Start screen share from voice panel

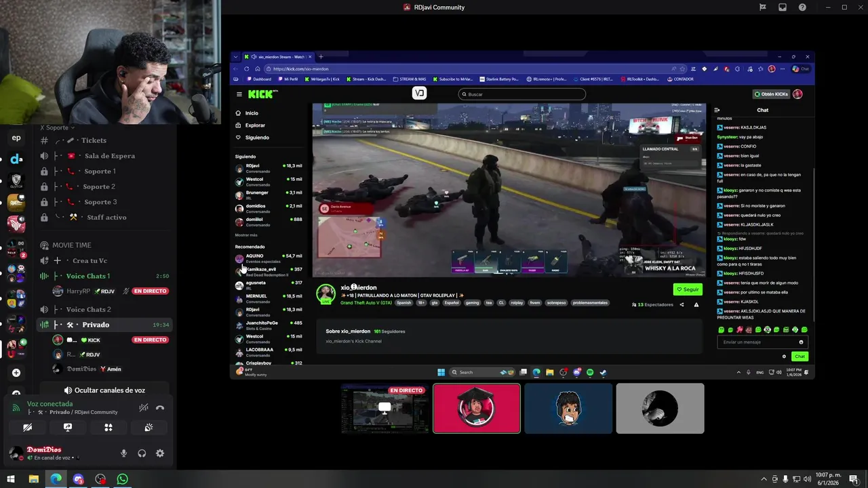tap(68, 428)
